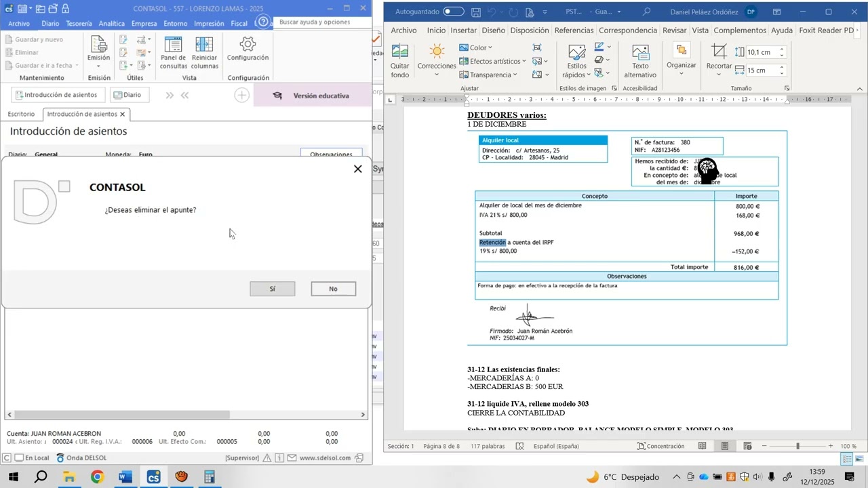Click Word's ribbon display options icon
The width and height of the screenshot is (868, 488).
pyautogui.click(x=777, y=12)
